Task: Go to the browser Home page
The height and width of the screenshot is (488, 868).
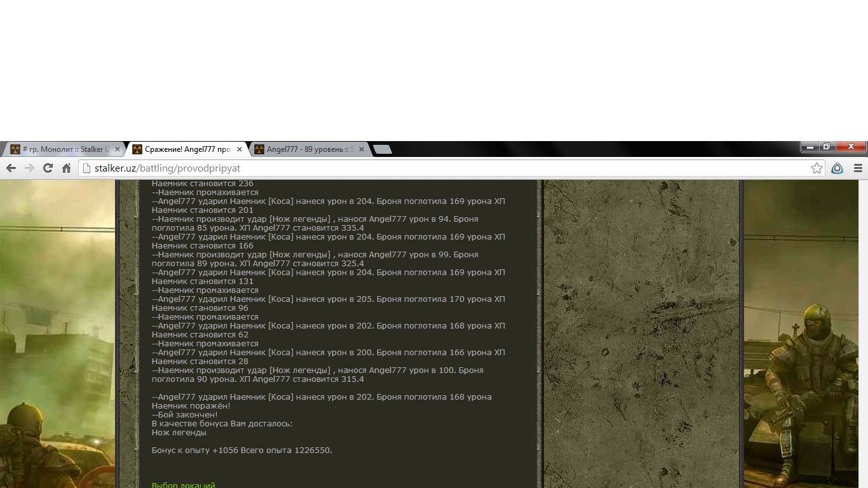Action: click(x=66, y=168)
